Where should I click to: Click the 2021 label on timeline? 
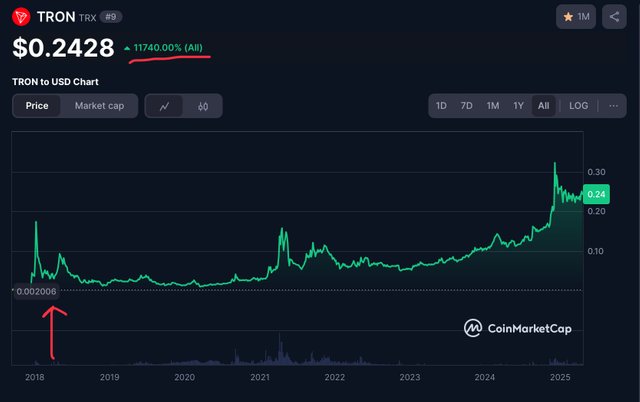pos(260,378)
